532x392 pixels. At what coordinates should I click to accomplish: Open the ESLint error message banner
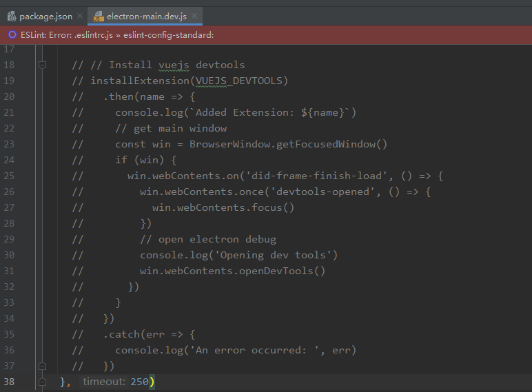tap(266, 35)
